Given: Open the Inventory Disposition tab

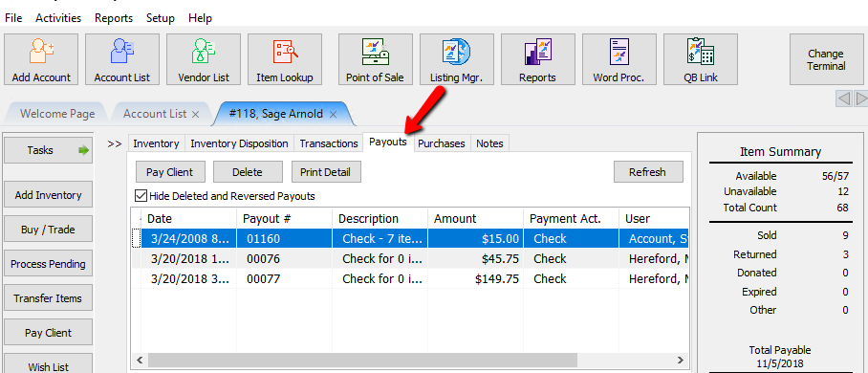Looking at the screenshot, I should (x=239, y=143).
